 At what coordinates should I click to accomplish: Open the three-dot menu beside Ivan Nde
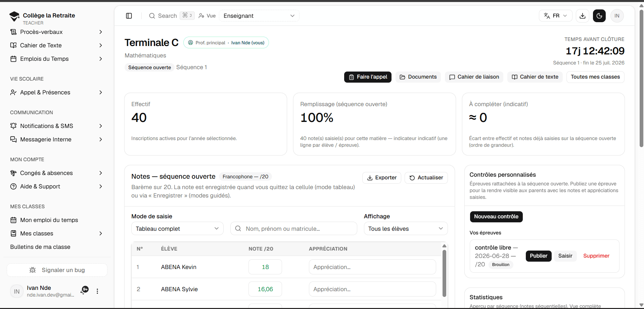coord(97,291)
